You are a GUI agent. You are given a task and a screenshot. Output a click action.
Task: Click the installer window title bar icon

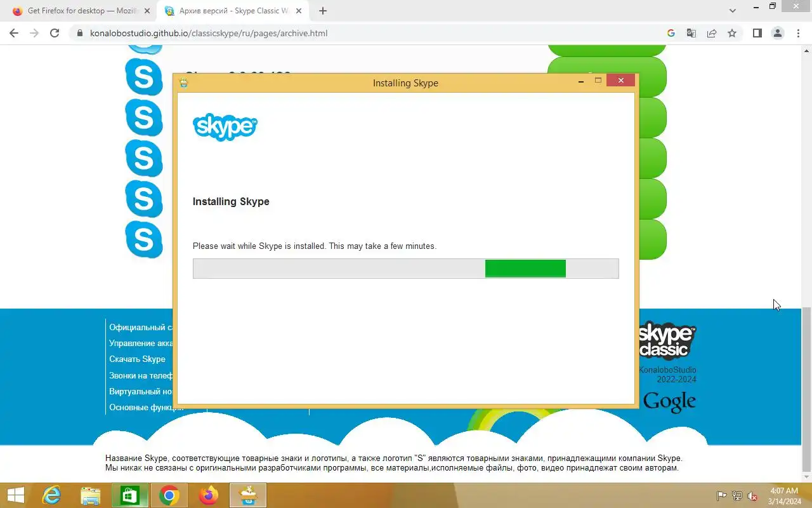tap(184, 83)
